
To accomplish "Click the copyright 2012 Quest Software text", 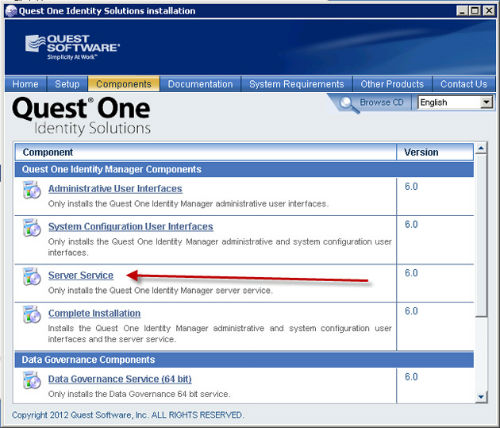I will coord(128,415).
